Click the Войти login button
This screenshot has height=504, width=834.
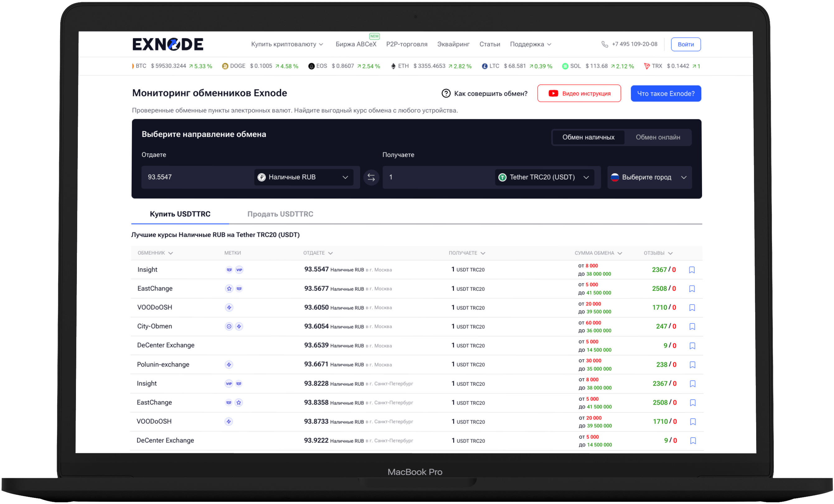pos(686,44)
